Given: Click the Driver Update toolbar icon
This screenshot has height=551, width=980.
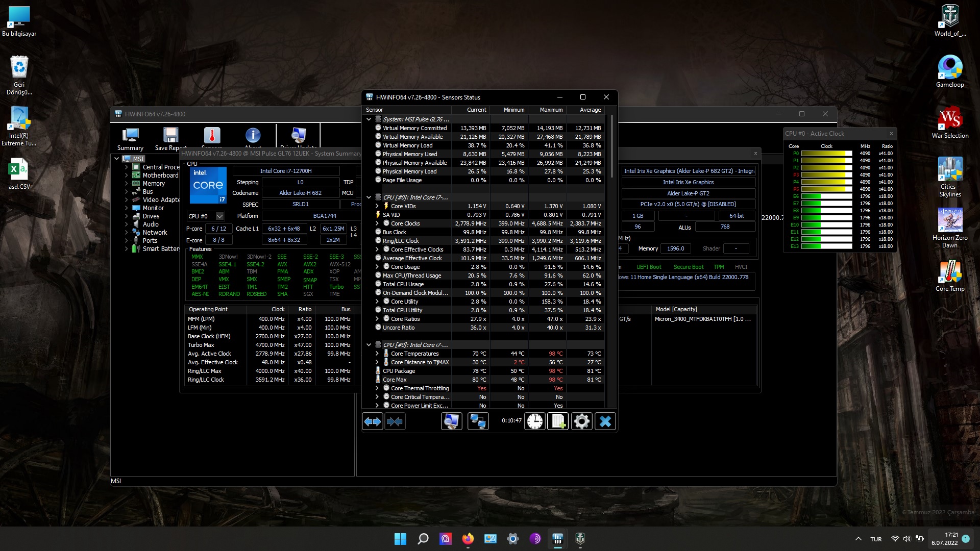Looking at the screenshot, I should click(299, 137).
